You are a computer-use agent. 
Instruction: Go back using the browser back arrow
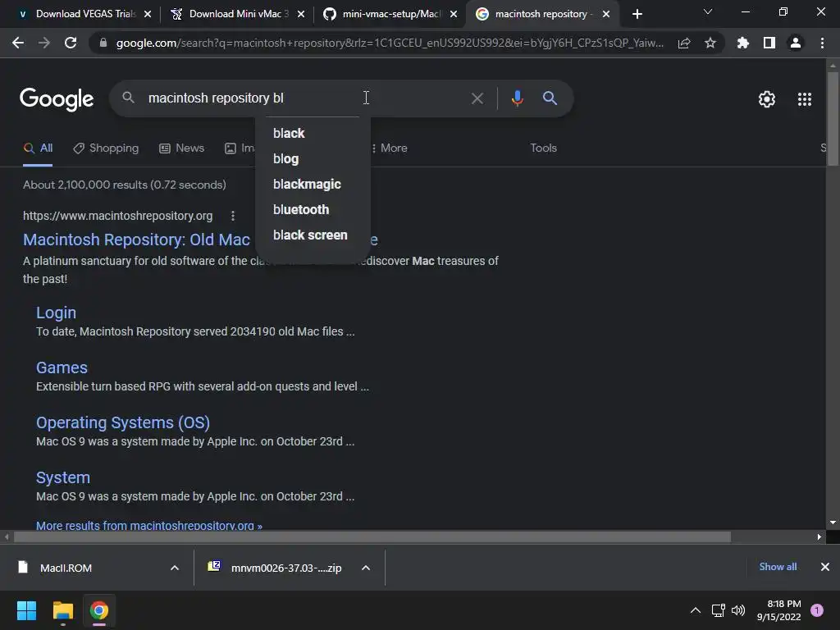pyautogui.click(x=18, y=43)
